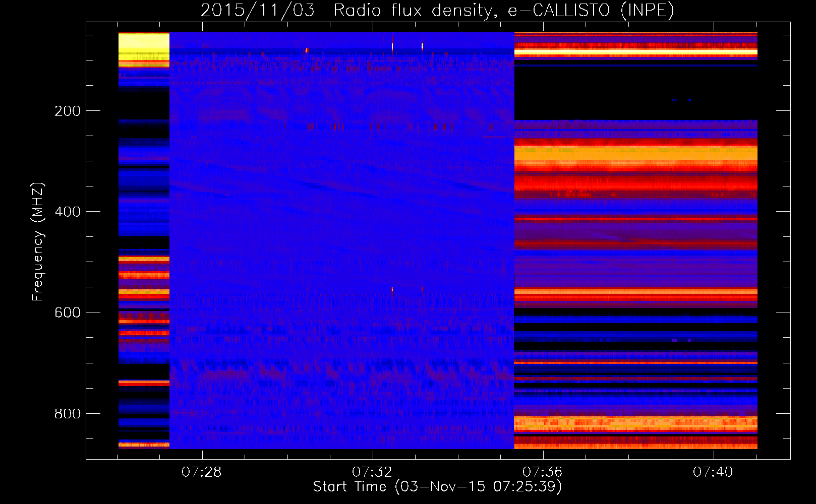
Task: Click the 07:40 time tick label
Action: (x=713, y=472)
